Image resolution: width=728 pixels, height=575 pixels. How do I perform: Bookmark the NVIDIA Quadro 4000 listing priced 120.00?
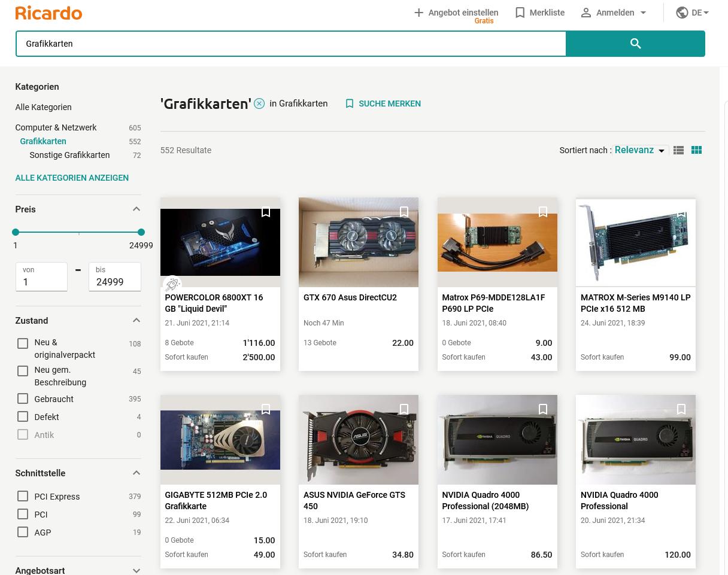(681, 410)
